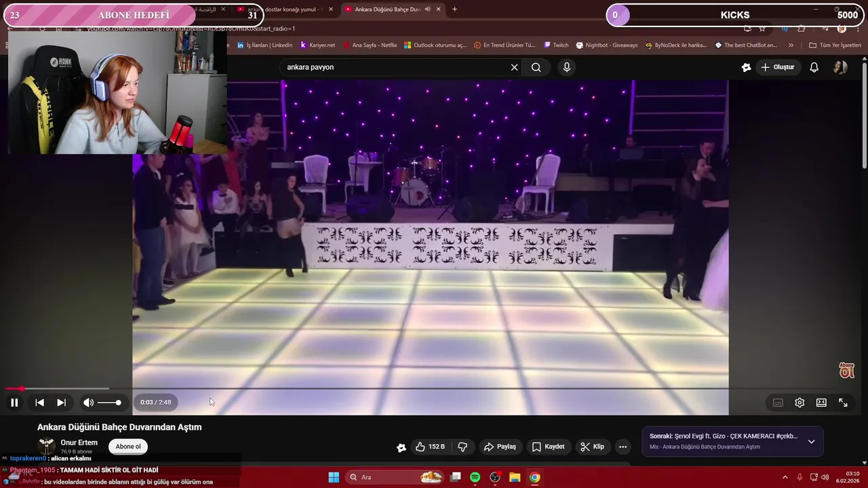Open Spotify from the taskbar
Image resolution: width=868 pixels, height=488 pixels.
[x=475, y=477]
